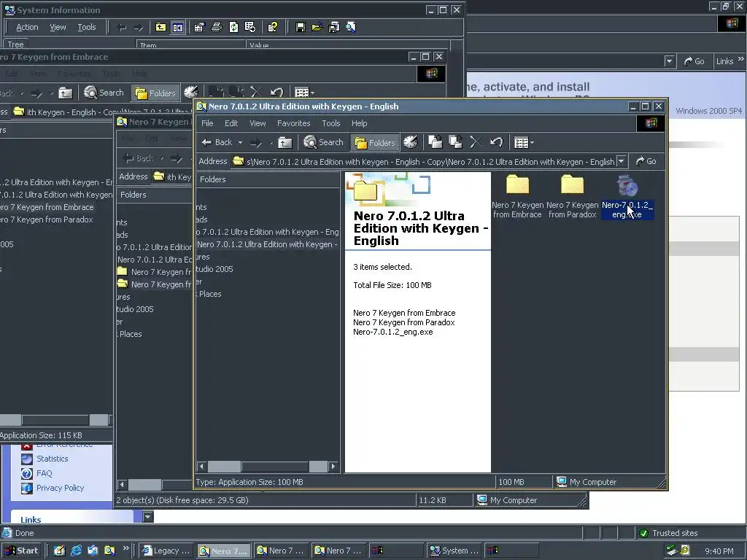Image resolution: width=747 pixels, height=560 pixels.
Task: Select Nero 7 Keygen from Paradox in leftmost tree
Action: pos(46,219)
